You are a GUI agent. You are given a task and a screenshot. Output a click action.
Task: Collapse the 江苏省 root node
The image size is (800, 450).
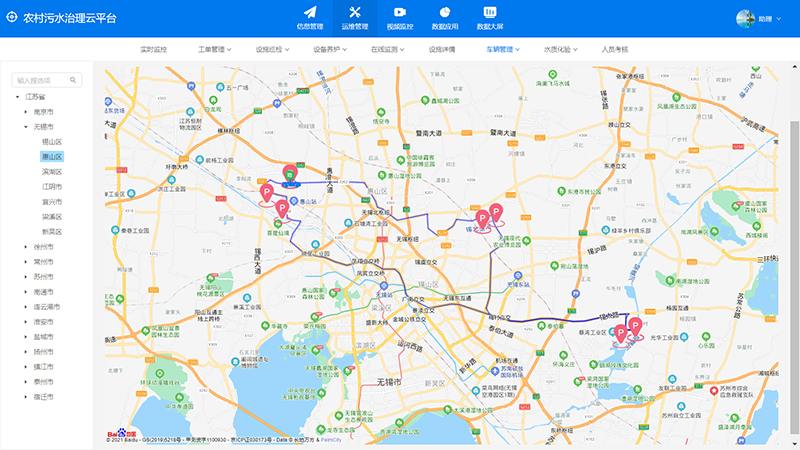coord(17,97)
